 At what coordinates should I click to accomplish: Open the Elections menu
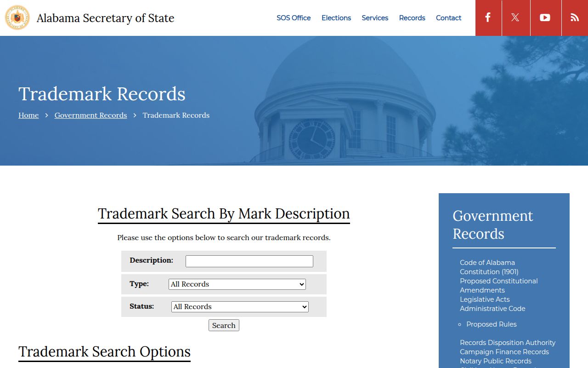click(x=336, y=18)
